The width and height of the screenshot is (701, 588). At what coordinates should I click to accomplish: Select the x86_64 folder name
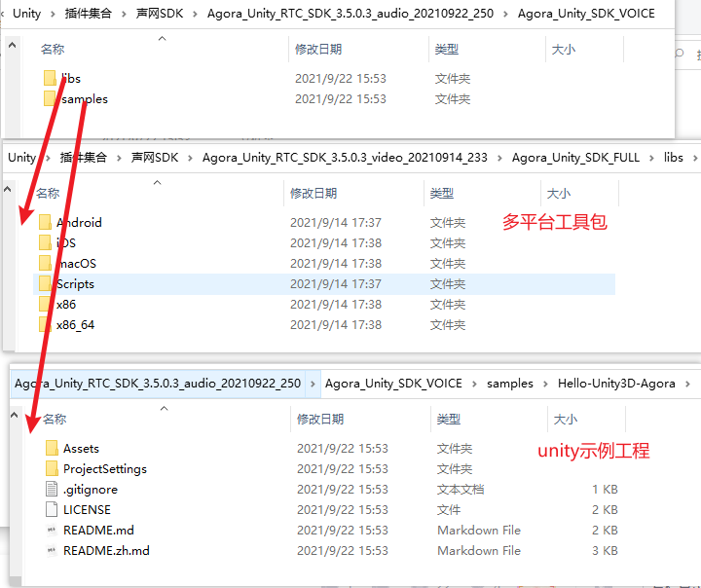pos(76,325)
